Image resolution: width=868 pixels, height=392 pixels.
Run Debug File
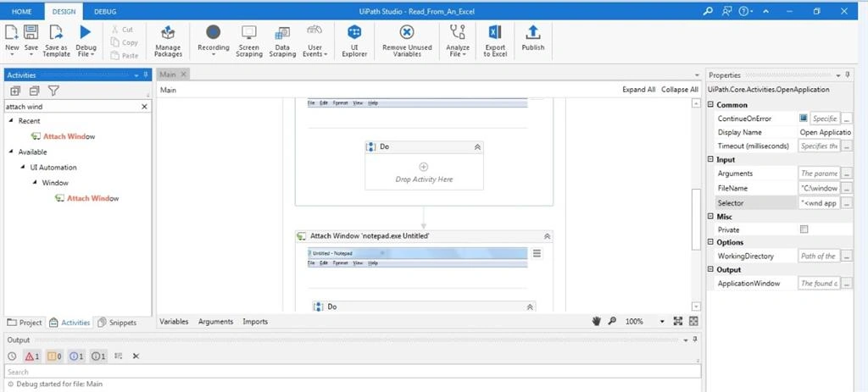click(86, 40)
